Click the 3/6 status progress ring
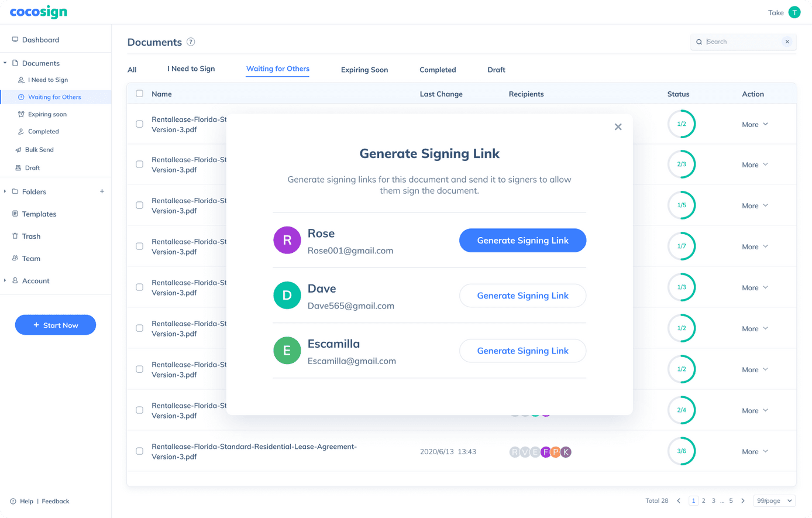Viewport: 812px width, 518px height. coord(682,451)
